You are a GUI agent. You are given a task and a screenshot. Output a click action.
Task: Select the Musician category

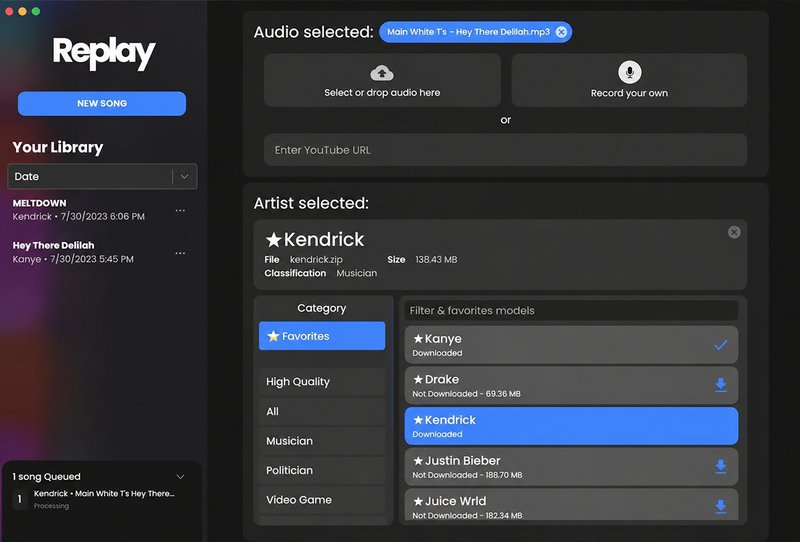(x=322, y=441)
